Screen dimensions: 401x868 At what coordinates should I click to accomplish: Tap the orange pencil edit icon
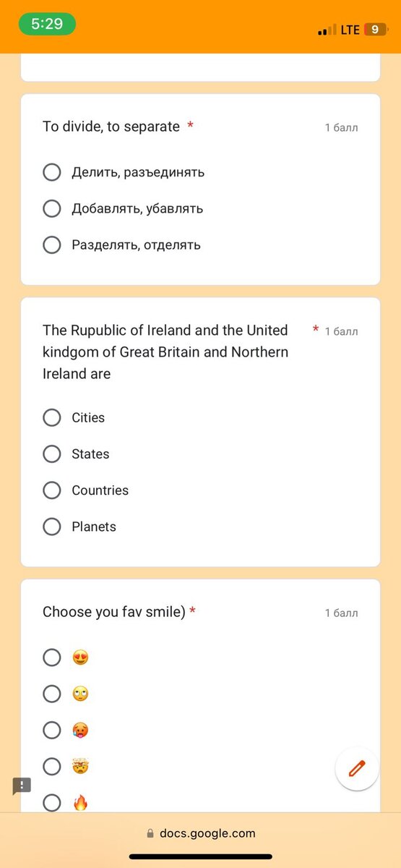tap(357, 768)
